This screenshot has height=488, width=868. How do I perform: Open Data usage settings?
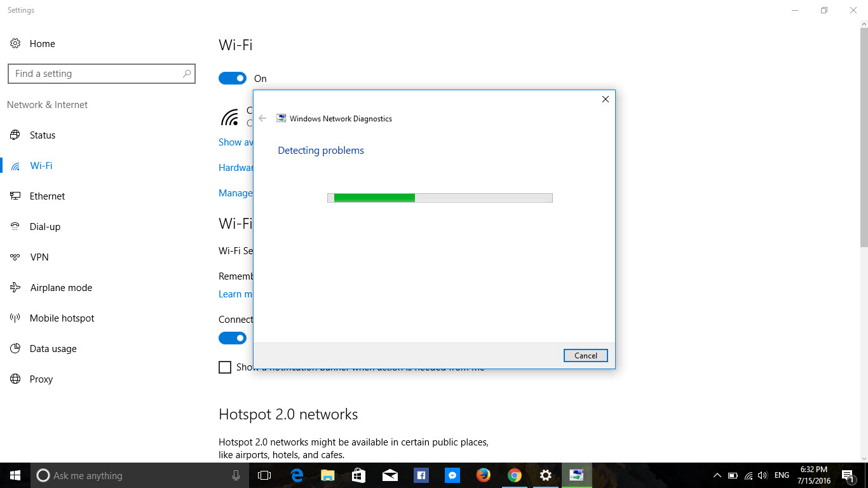point(53,348)
